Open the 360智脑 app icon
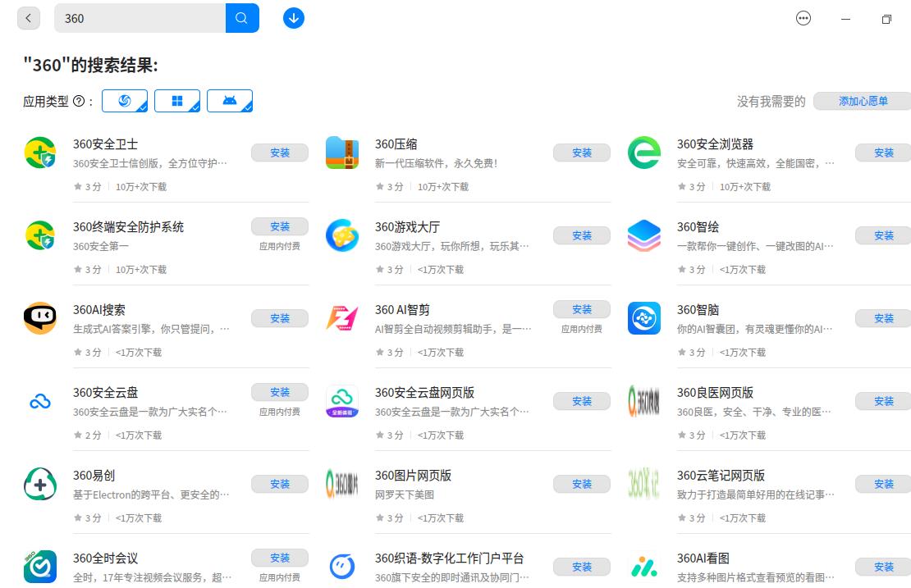Viewport: 911px width, 588px height. (x=644, y=318)
